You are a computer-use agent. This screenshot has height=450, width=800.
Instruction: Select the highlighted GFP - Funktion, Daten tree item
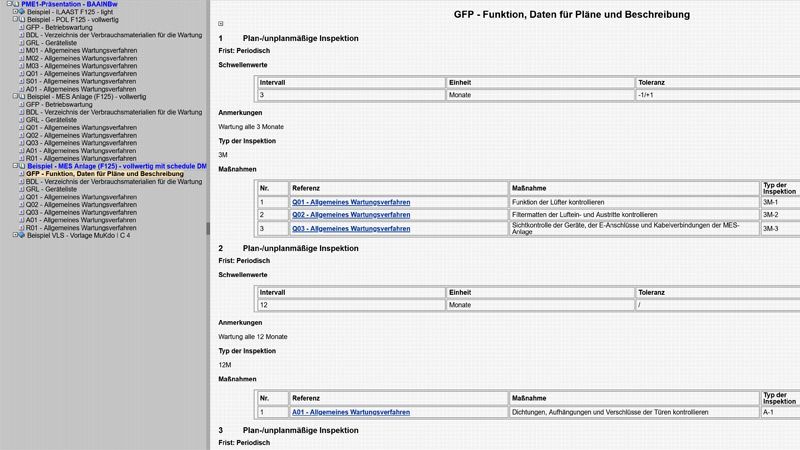pos(104,174)
